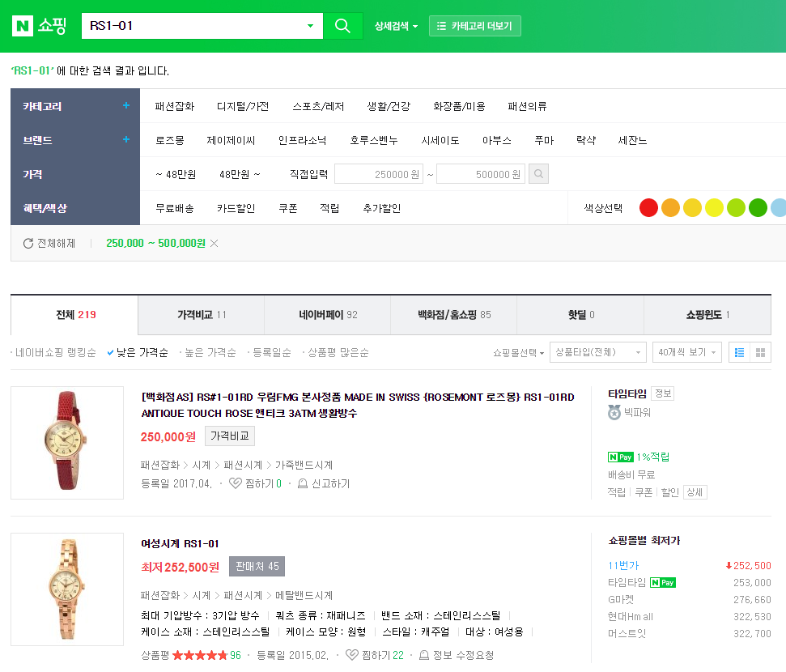This screenshot has height=672, width=786.
Task: Click the 상세 button in benefits row
Action: click(x=695, y=492)
